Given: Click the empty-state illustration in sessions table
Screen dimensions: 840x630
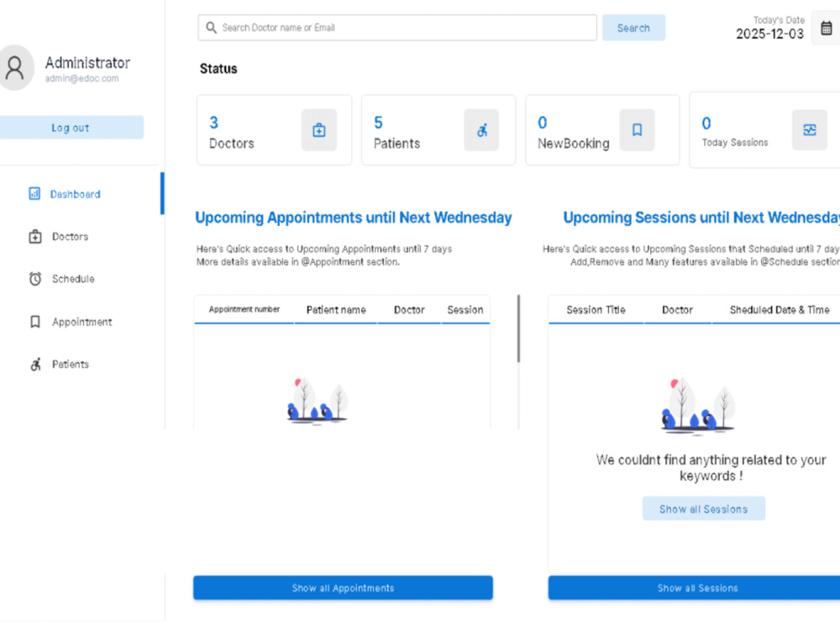Looking at the screenshot, I should (697, 405).
